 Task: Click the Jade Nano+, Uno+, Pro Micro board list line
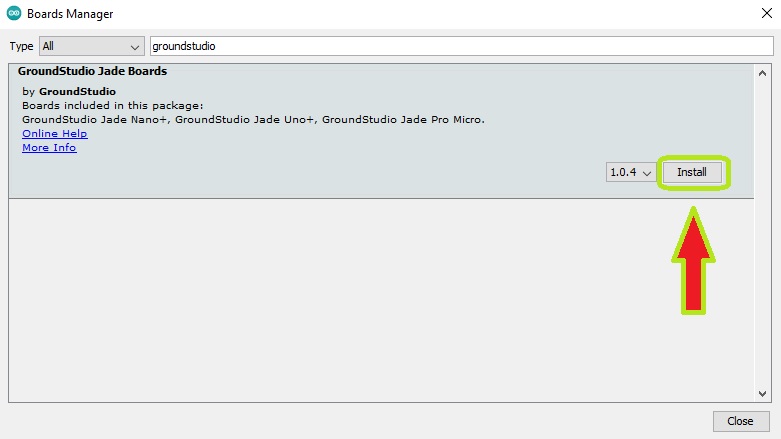[x=253, y=120]
